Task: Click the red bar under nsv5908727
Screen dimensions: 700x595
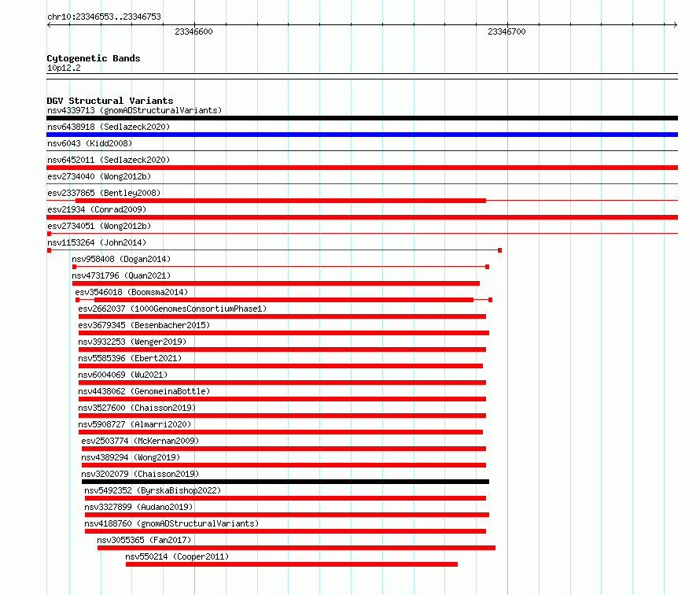Action: point(281,432)
